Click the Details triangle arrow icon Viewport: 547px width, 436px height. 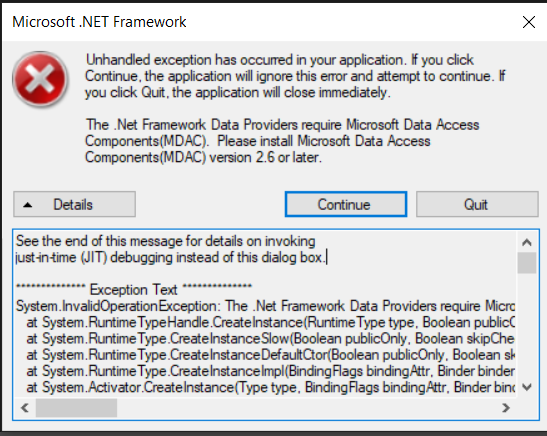tap(28, 205)
